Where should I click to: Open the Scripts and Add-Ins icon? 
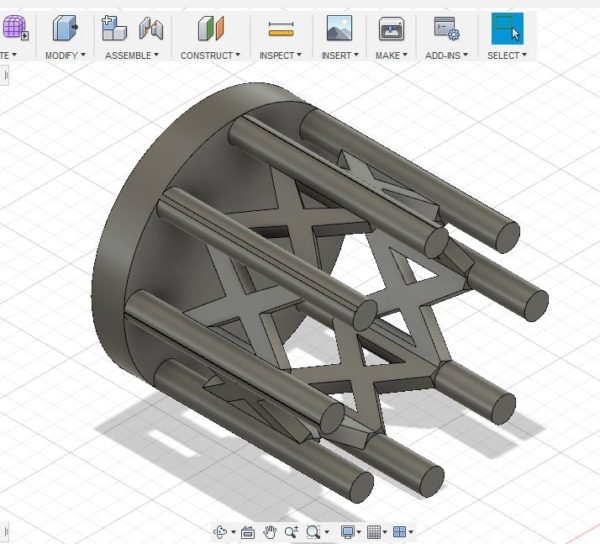click(x=447, y=28)
